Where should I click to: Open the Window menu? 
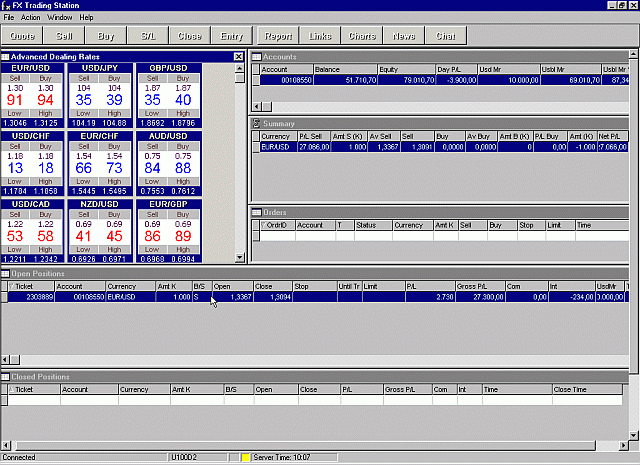pos(59,17)
